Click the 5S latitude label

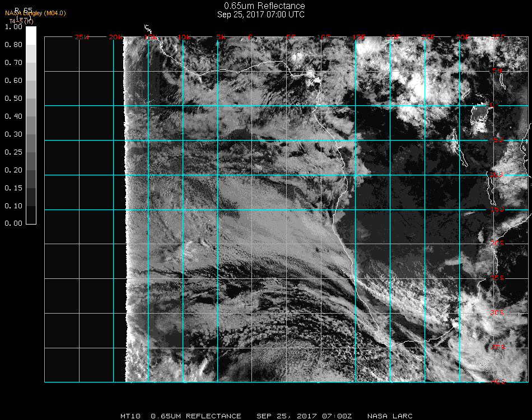click(498, 139)
